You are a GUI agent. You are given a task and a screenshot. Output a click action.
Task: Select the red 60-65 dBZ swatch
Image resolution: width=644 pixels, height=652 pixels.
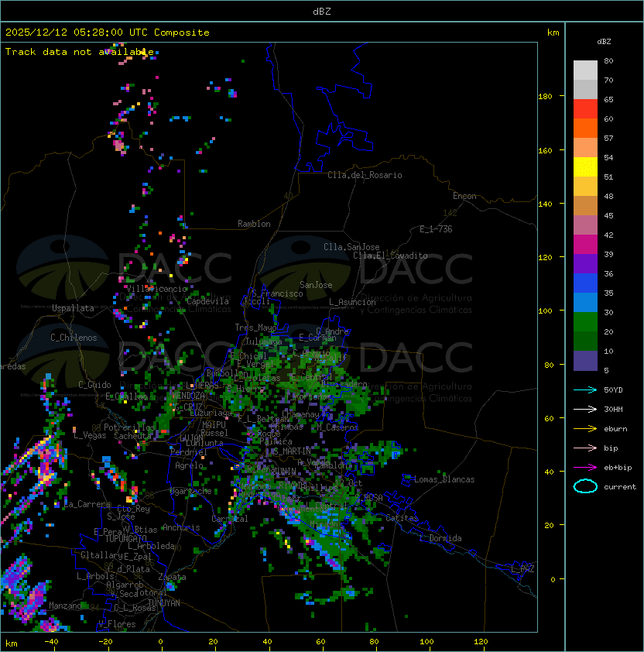(x=585, y=109)
